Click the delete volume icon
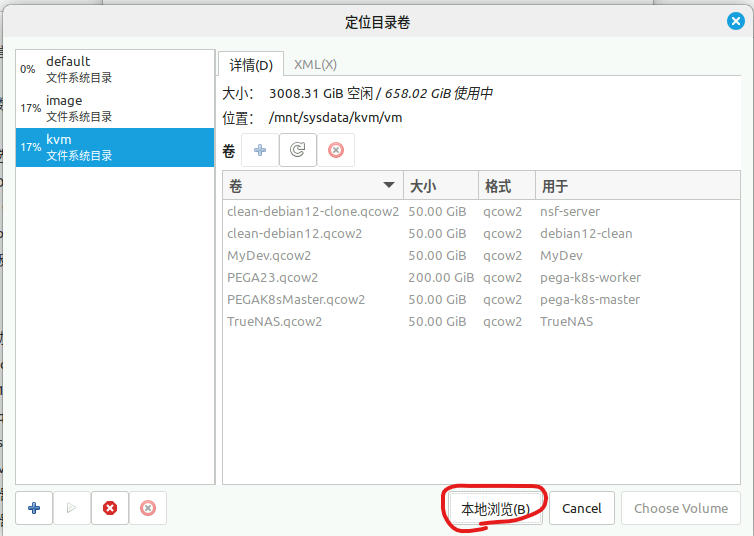 336,150
